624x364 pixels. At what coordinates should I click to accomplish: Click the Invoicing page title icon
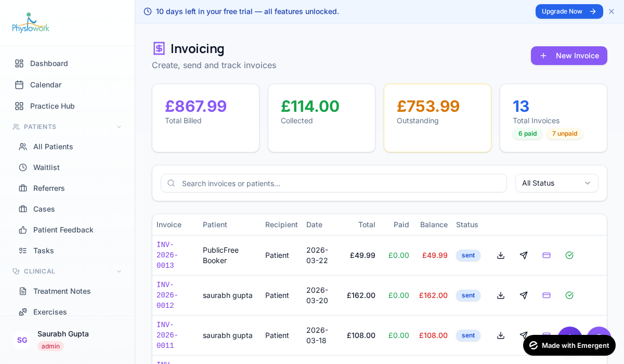[x=159, y=48]
